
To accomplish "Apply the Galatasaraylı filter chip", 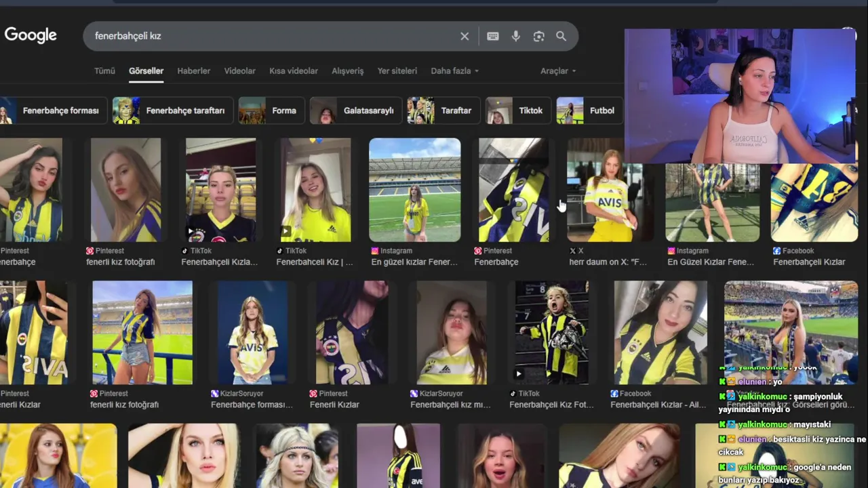I will [x=355, y=110].
